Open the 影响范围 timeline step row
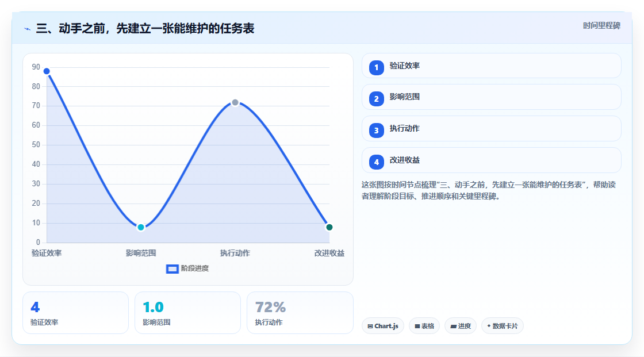Screen dimensions: 644x357 [491, 97]
